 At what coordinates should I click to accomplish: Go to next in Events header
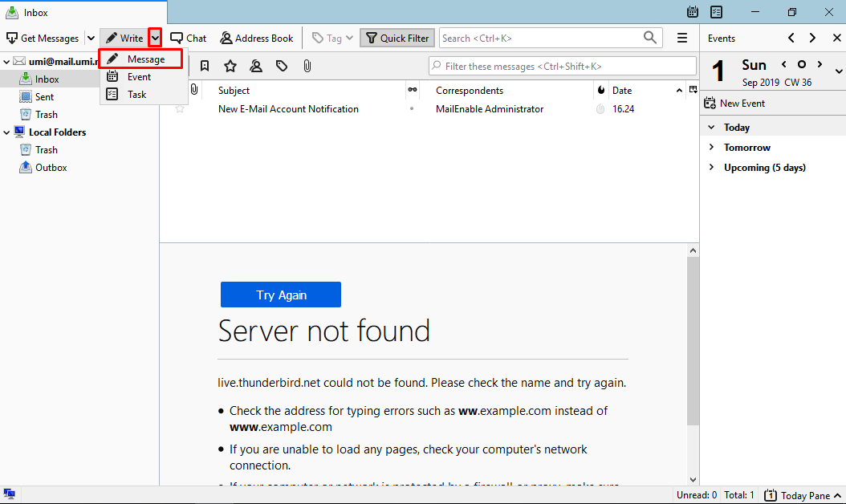(x=812, y=38)
